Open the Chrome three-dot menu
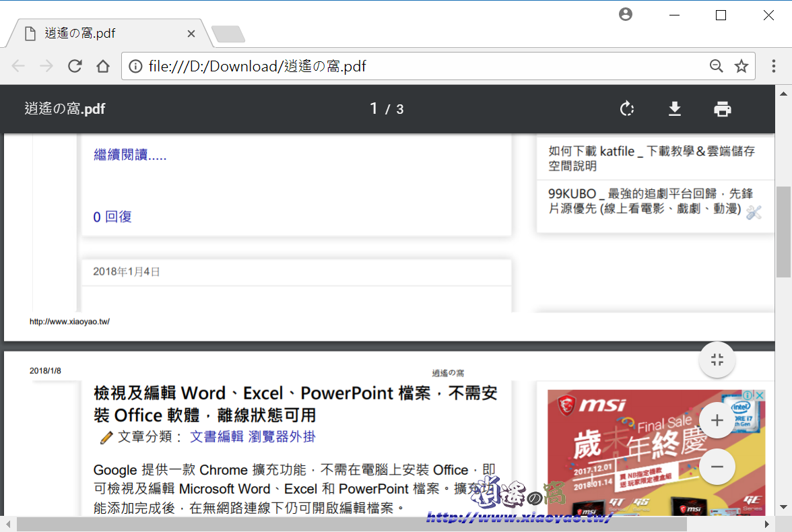This screenshot has height=532, width=792. click(x=773, y=66)
